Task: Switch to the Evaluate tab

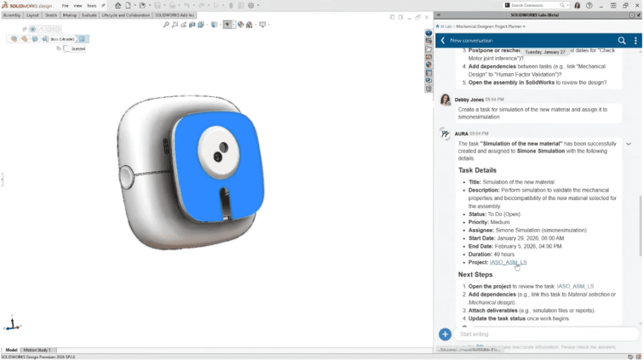Action: coord(89,15)
